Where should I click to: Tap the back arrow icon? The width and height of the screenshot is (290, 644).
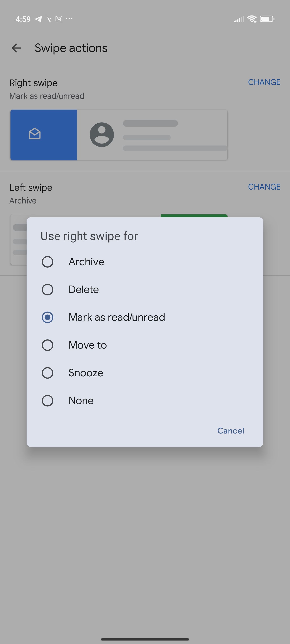tap(16, 48)
